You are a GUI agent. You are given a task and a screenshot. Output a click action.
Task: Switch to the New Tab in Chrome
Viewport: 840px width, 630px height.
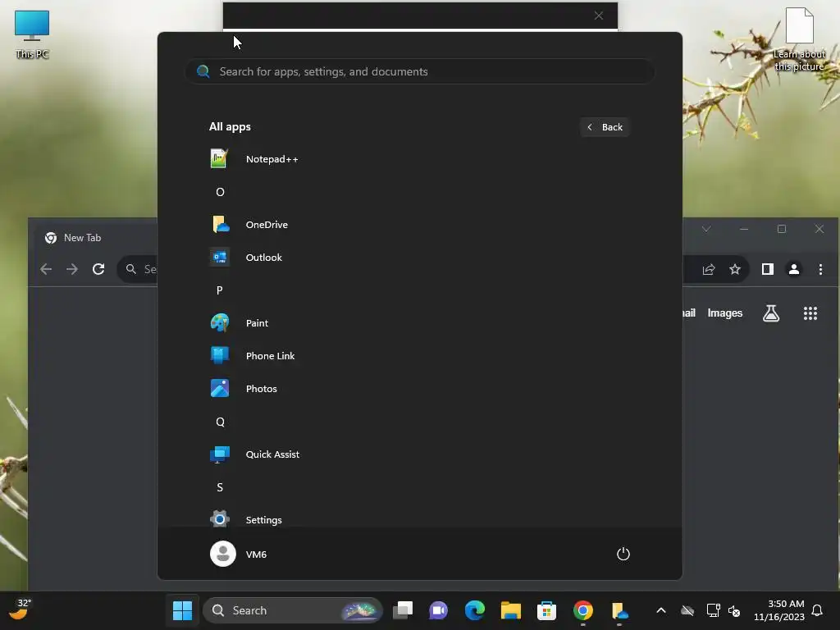[82, 238]
